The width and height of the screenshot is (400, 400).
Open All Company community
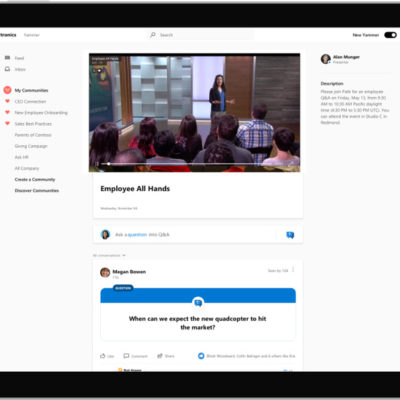click(27, 168)
